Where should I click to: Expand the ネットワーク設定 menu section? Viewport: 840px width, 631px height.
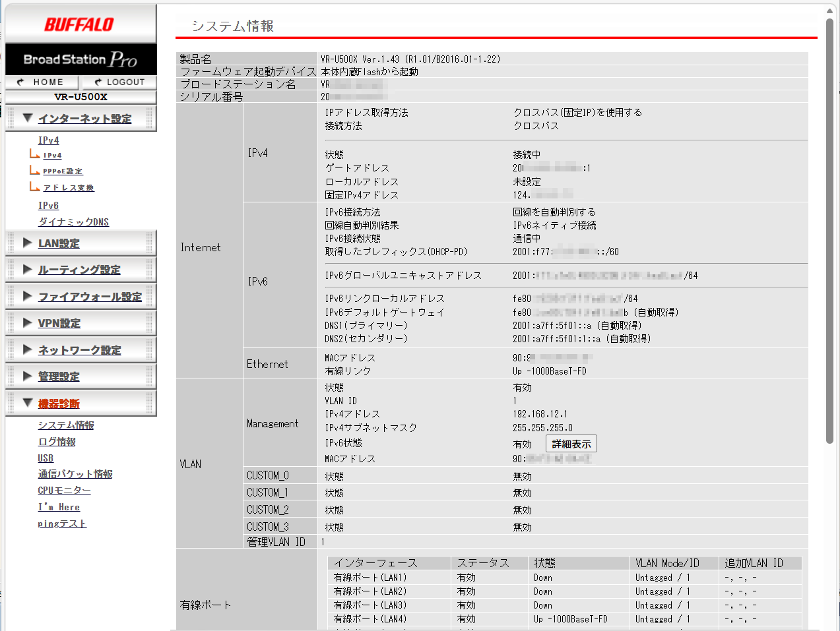coord(79,350)
